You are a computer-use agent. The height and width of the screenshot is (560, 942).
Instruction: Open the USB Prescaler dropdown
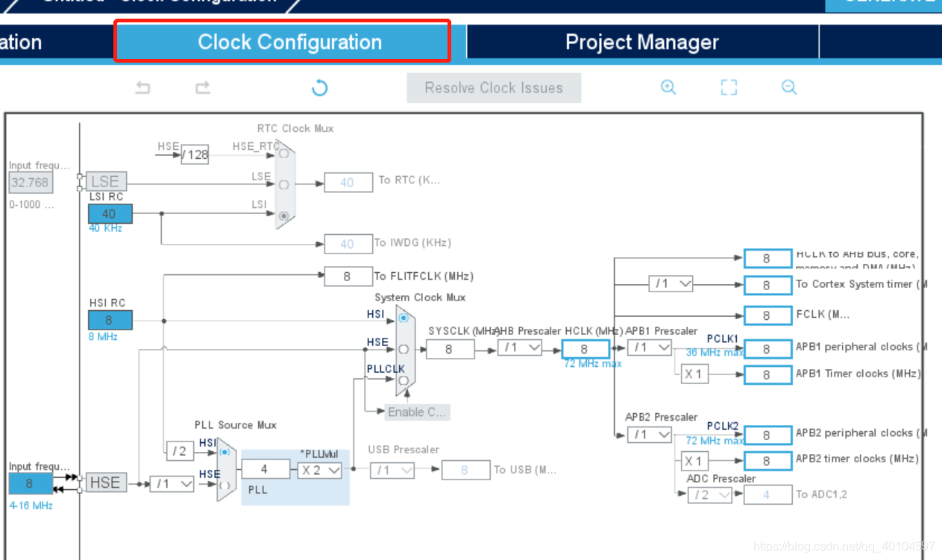pos(392,470)
